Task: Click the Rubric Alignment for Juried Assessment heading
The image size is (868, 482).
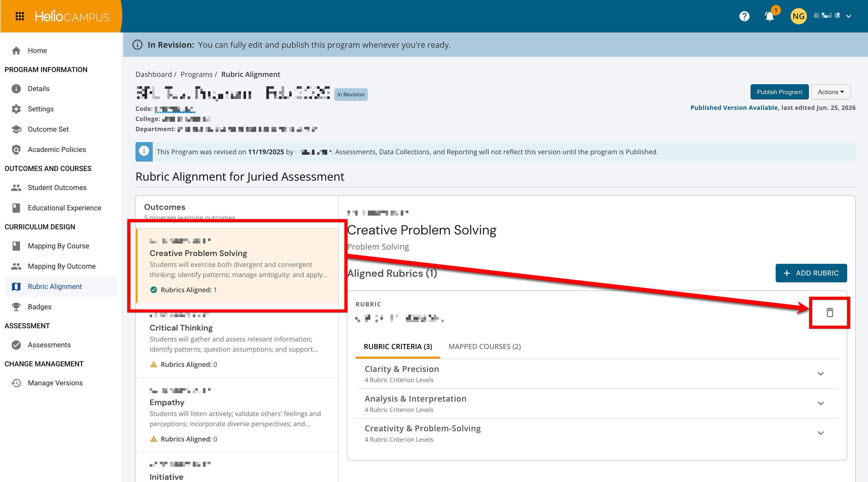Action: 240,177
